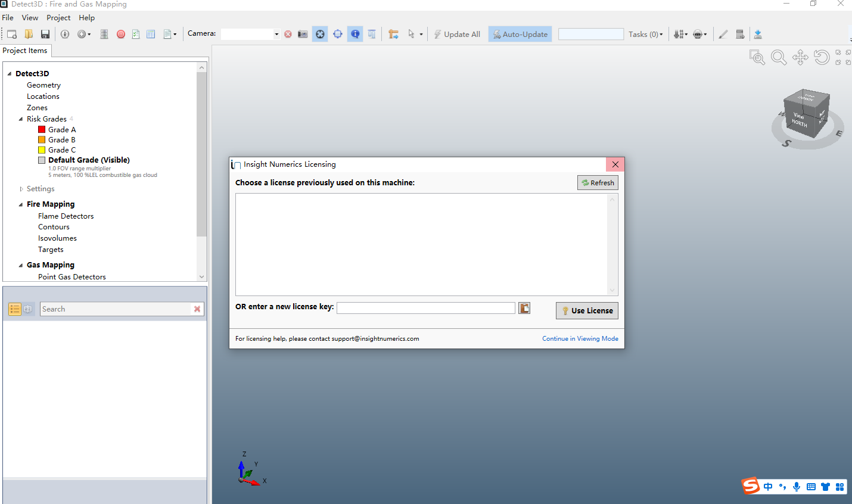Click the orange pipe arrow toolbar icon
The image size is (852, 504).
[393, 34]
